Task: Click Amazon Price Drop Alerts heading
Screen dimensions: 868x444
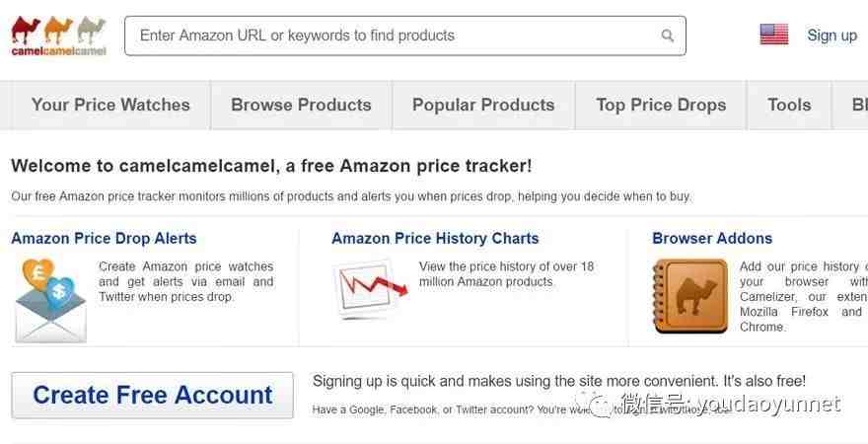Action: pos(105,238)
